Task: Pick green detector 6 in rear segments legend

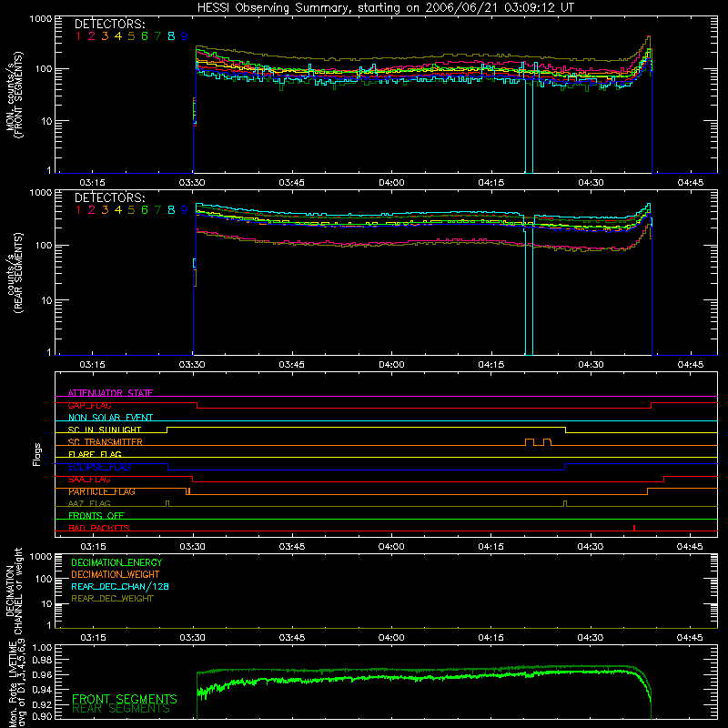Action: coord(145,210)
